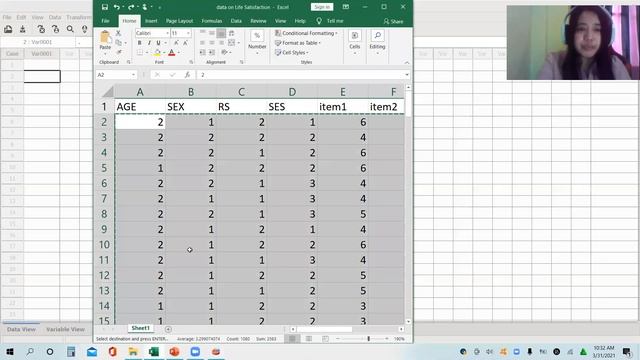Click the Share button

[393, 21]
